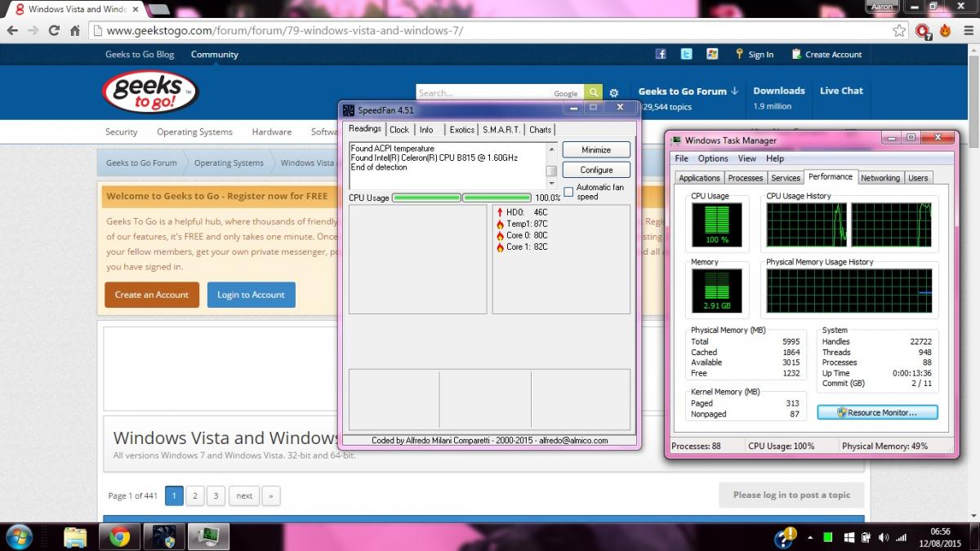Open the Geeks to Go Blog link
The width and height of the screenshot is (980, 551).
point(140,55)
